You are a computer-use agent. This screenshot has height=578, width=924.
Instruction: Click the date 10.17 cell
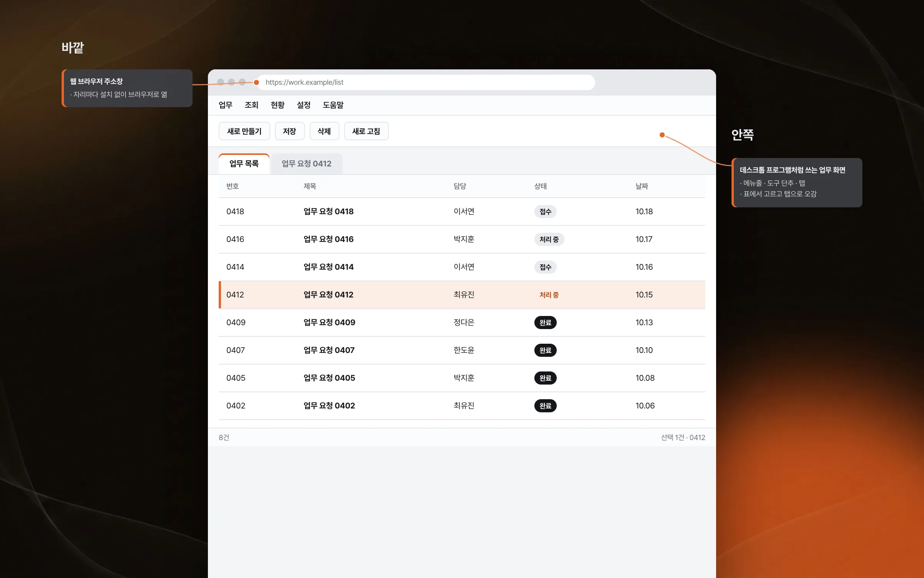pyautogui.click(x=644, y=239)
